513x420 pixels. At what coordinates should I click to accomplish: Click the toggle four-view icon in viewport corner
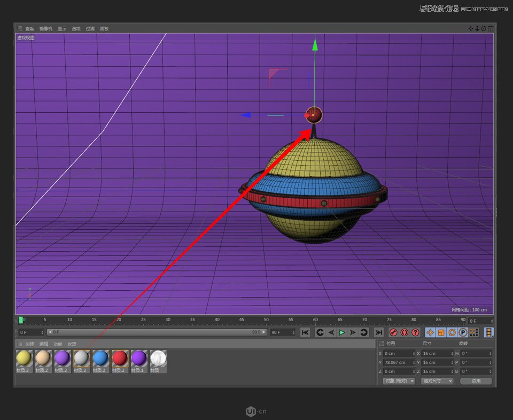(491, 28)
